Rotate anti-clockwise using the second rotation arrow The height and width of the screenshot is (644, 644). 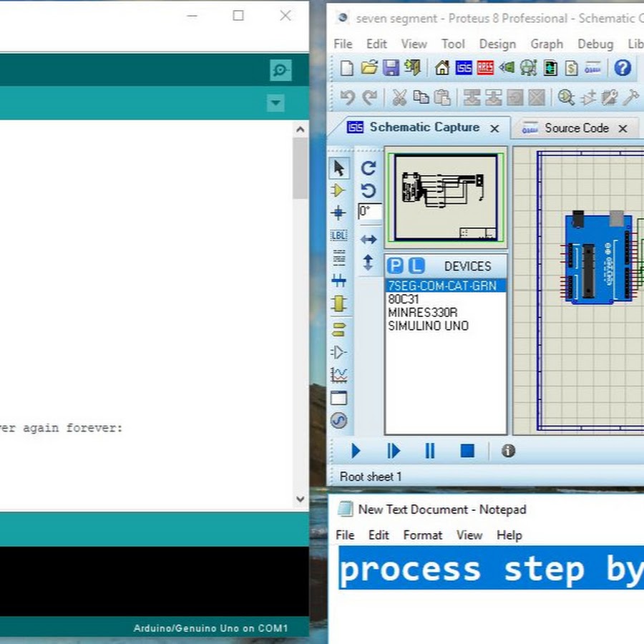[369, 190]
